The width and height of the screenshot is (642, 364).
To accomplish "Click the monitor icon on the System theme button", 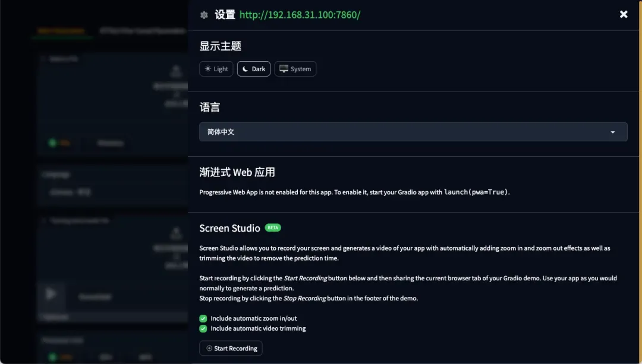I will click(x=284, y=68).
